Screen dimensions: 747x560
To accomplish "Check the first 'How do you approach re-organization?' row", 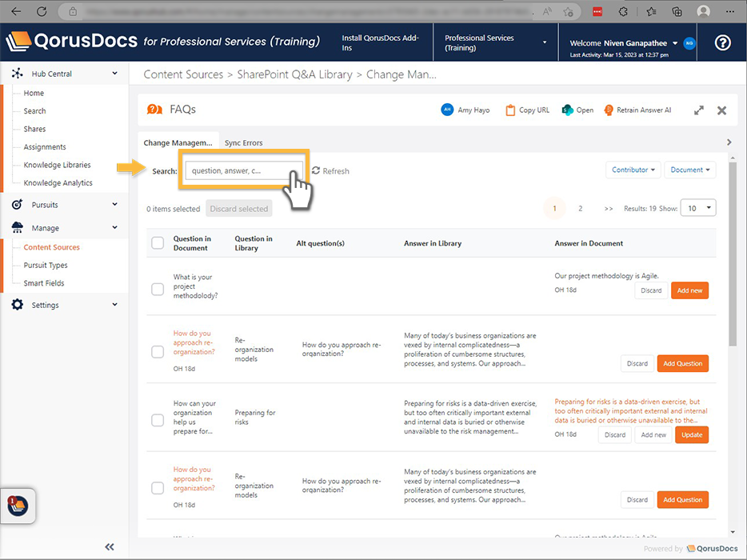I will [158, 352].
